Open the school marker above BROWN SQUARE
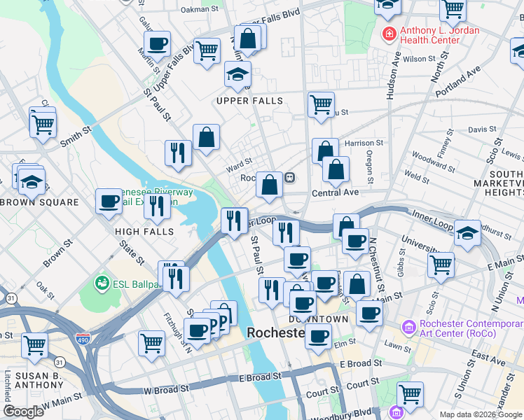This screenshot has width=524, height=420. point(32,183)
